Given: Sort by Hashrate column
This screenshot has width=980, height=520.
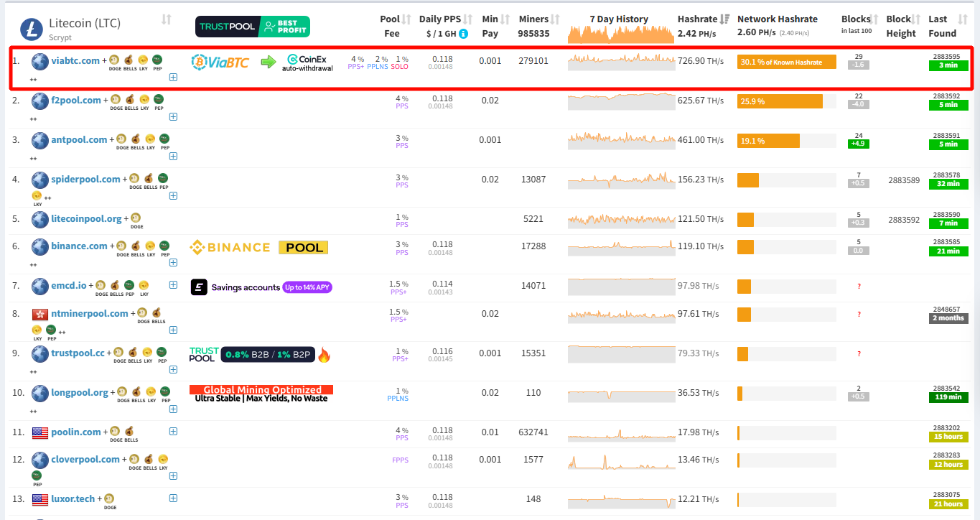Looking at the screenshot, I should point(725,19).
